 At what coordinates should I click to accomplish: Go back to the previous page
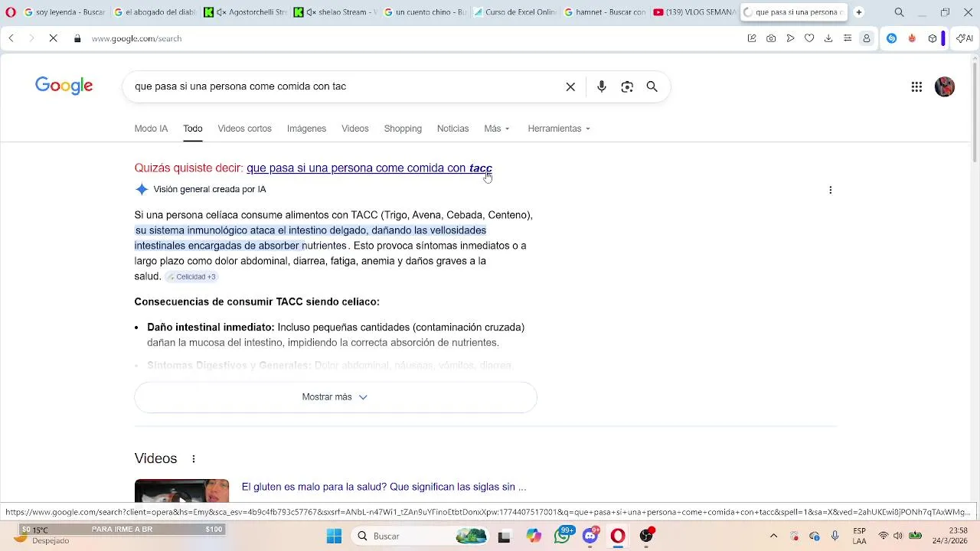pyautogui.click(x=11, y=38)
